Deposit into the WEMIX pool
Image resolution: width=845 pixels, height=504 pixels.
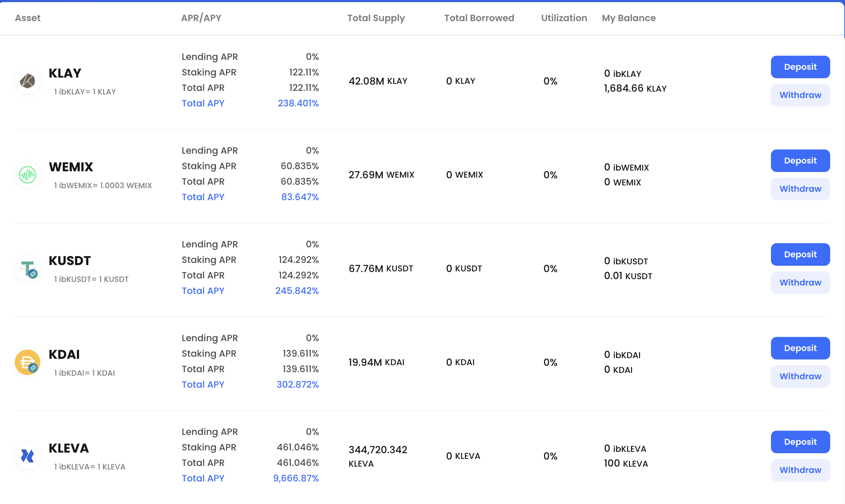pos(800,161)
